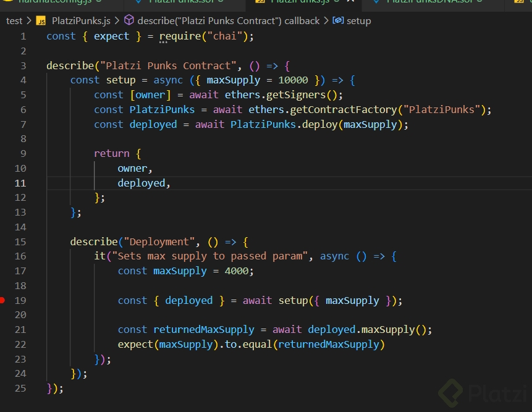532x412 pixels.
Task: Open the PlatziPunks.js breadcrumb entry
Action: [x=81, y=21]
